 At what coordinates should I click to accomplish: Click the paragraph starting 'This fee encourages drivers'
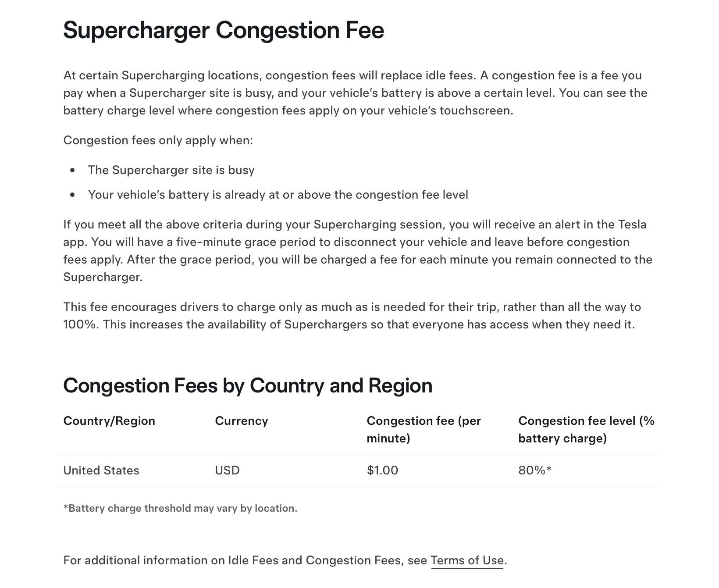[x=351, y=316]
